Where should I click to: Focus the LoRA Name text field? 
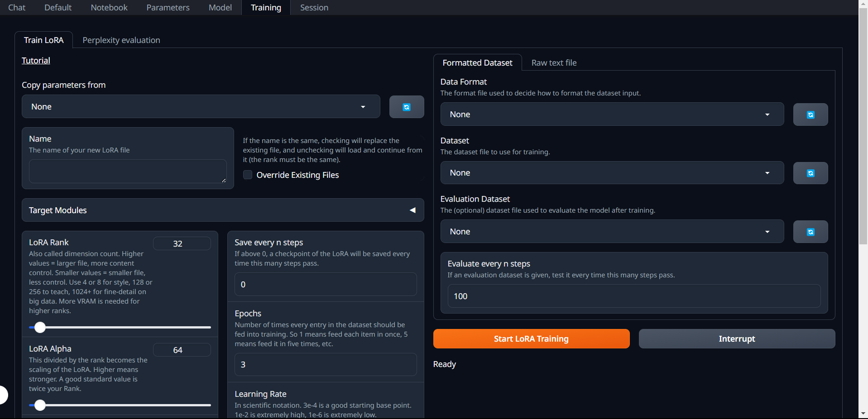click(127, 171)
